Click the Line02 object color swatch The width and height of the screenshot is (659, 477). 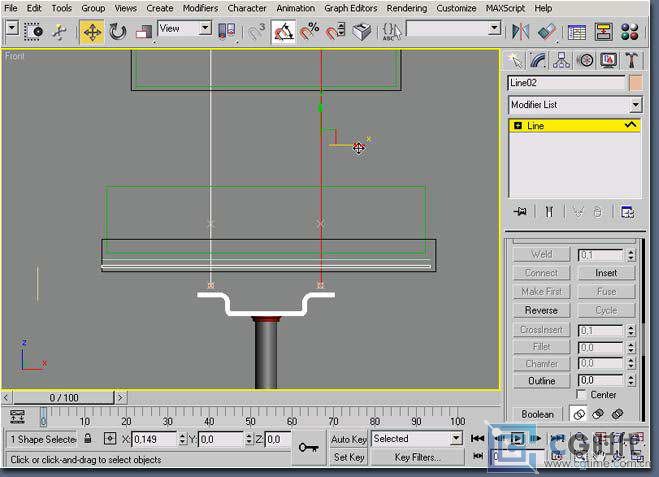click(x=635, y=83)
